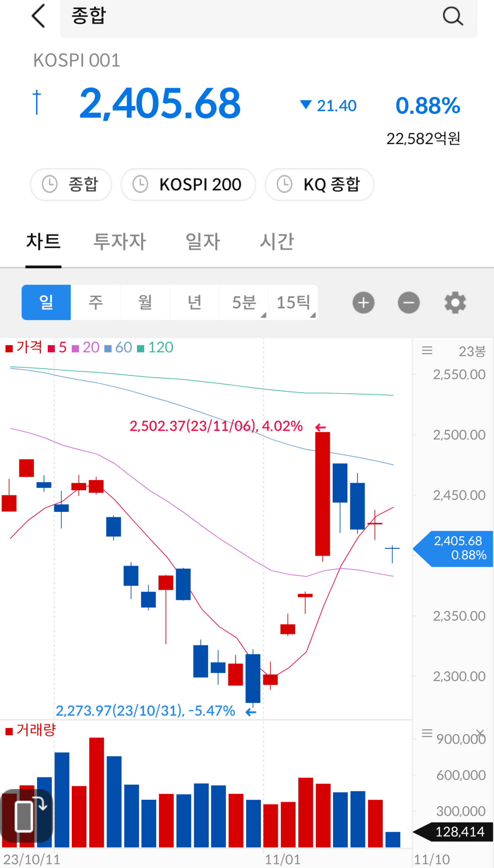The width and height of the screenshot is (494, 868).
Task: Switch to the 일자 tab
Action: [x=203, y=242]
